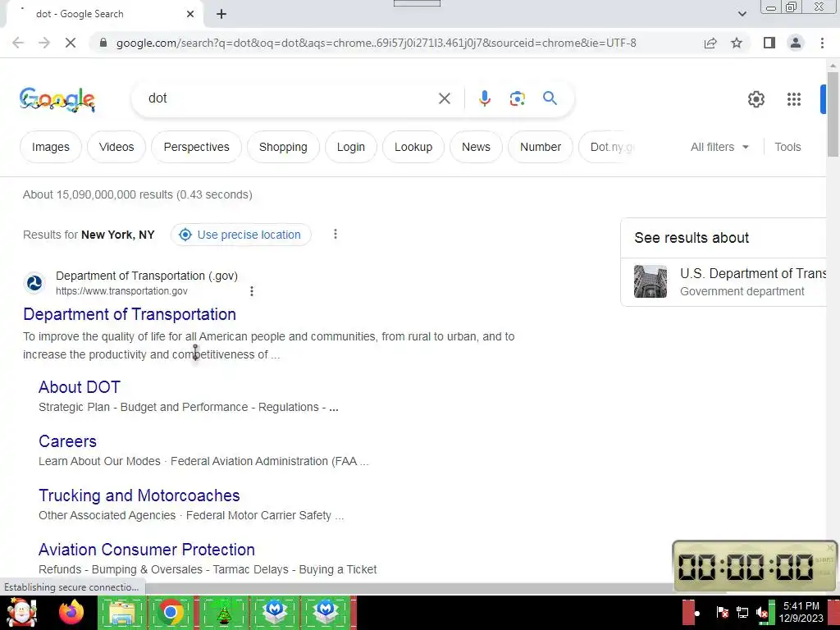Expand the All filters dropdown
840x630 pixels.
(x=719, y=147)
